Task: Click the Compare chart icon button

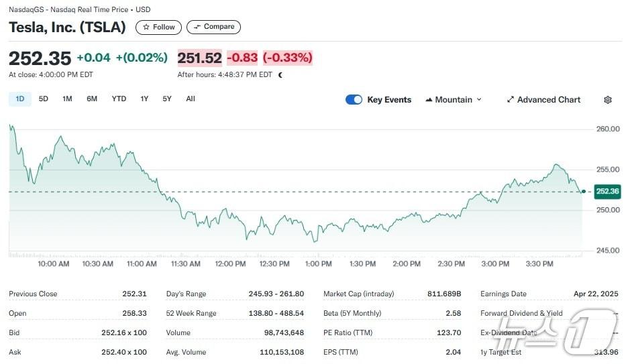Action: point(197,27)
